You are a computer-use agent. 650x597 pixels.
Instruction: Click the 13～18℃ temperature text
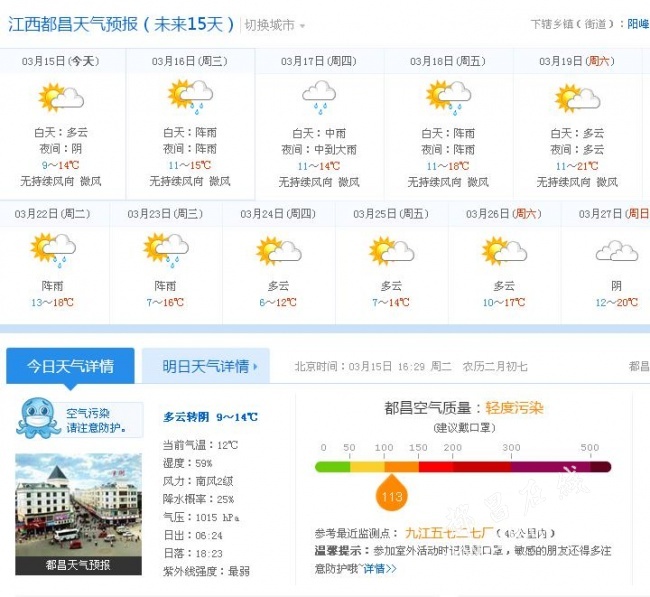(52, 302)
